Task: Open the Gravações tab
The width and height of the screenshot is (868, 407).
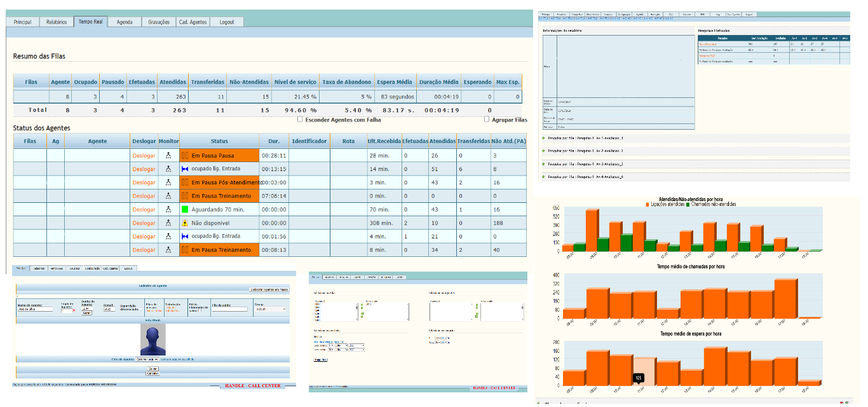Action: [159, 22]
